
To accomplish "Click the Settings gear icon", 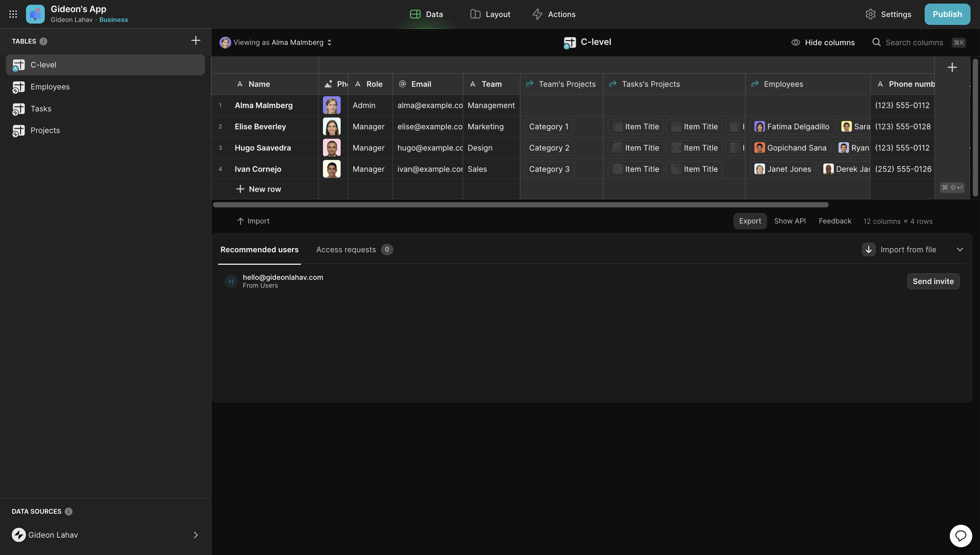I will [x=870, y=14].
